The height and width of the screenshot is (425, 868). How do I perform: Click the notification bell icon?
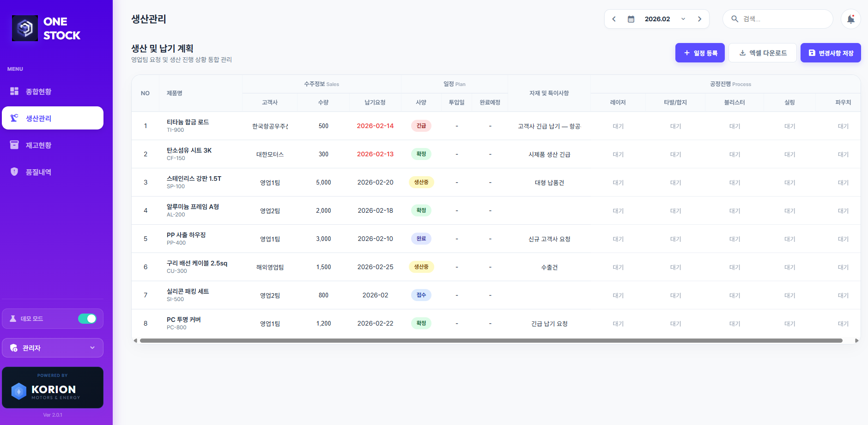pos(850,19)
